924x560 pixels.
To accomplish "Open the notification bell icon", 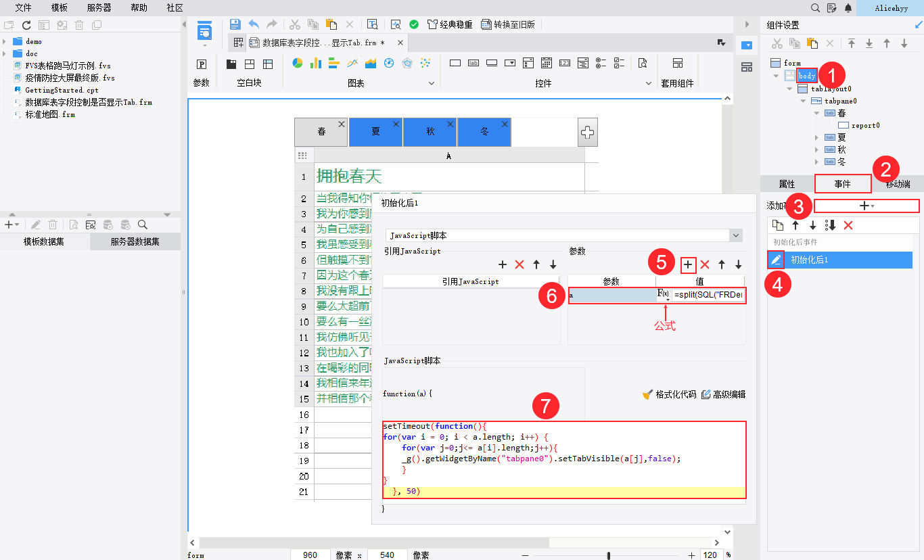I will [848, 8].
